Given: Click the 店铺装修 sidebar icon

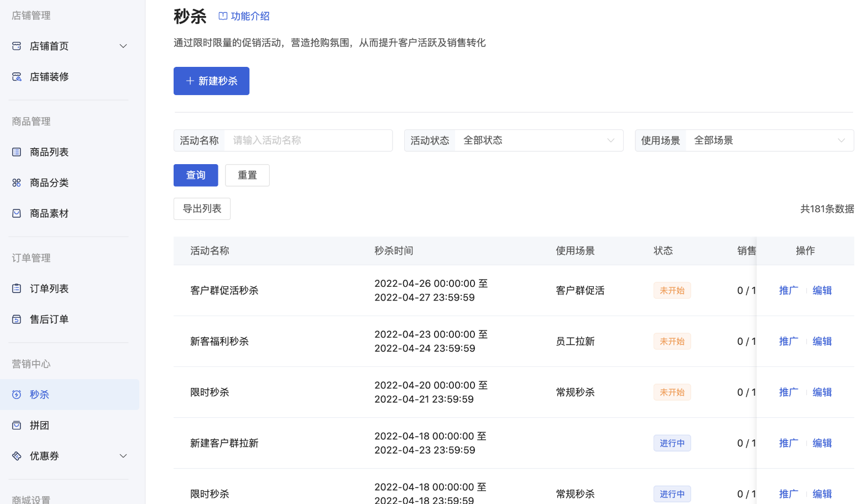Looking at the screenshot, I should [17, 77].
